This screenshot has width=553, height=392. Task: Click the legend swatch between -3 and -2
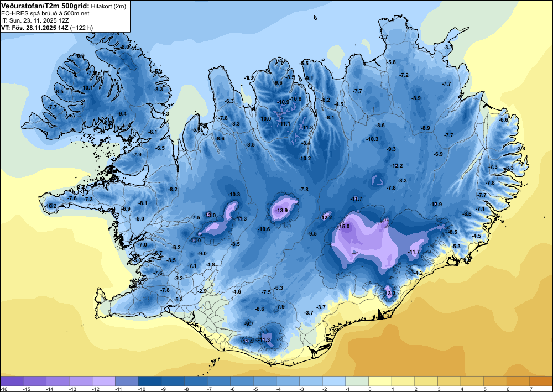click(x=311, y=381)
